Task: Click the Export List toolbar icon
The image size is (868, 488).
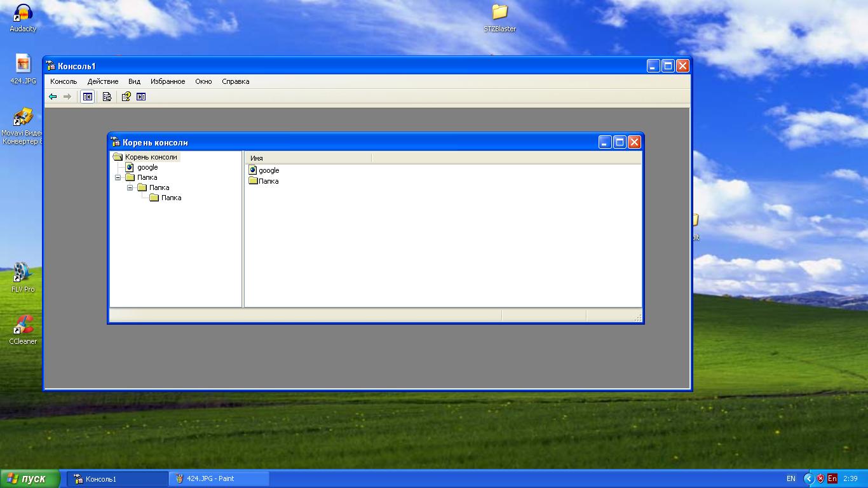Action: point(107,97)
